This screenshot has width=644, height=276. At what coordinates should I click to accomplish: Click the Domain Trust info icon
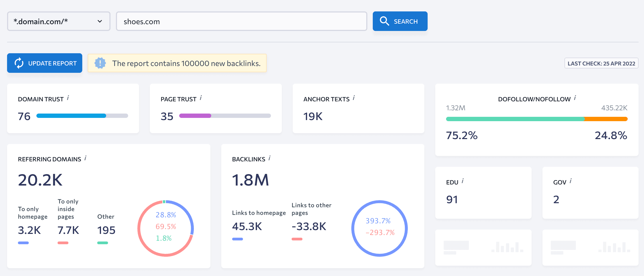point(68,98)
